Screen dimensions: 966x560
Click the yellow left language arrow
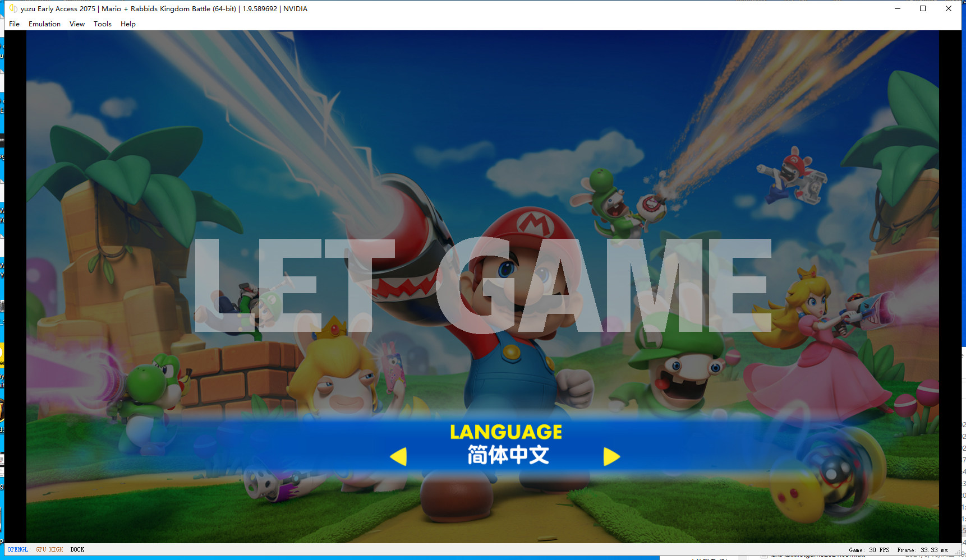click(398, 456)
